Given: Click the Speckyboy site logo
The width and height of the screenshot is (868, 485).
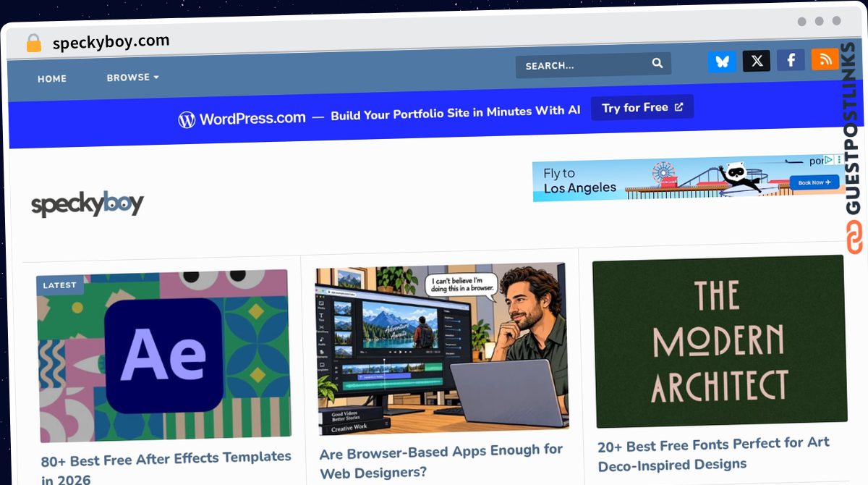Looking at the screenshot, I should pyautogui.click(x=88, y=205).
